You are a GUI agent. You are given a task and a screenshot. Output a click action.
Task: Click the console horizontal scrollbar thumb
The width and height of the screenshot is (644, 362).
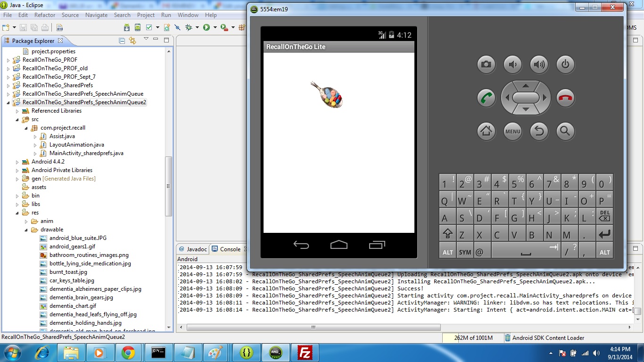coord(314,327)
